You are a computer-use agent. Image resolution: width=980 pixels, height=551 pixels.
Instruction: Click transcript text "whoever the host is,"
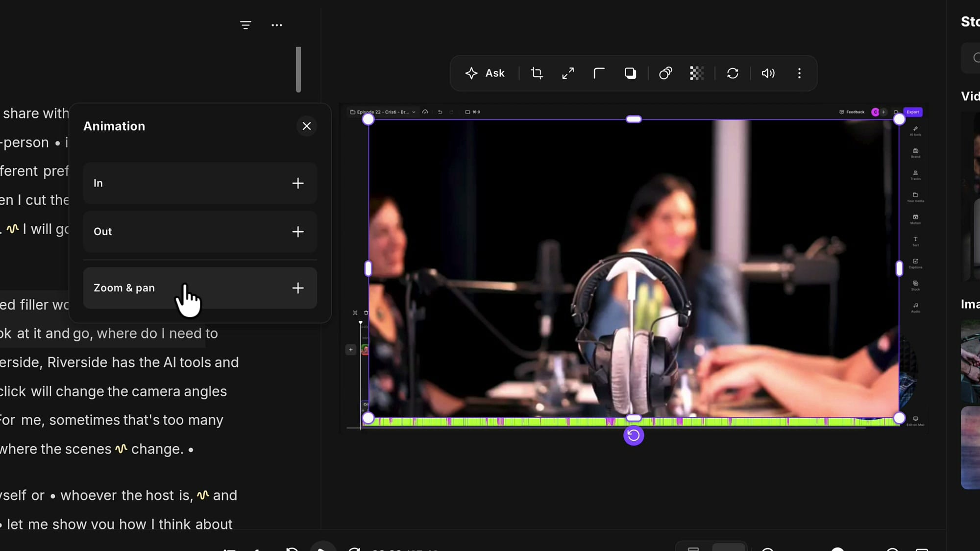point(126,495)
